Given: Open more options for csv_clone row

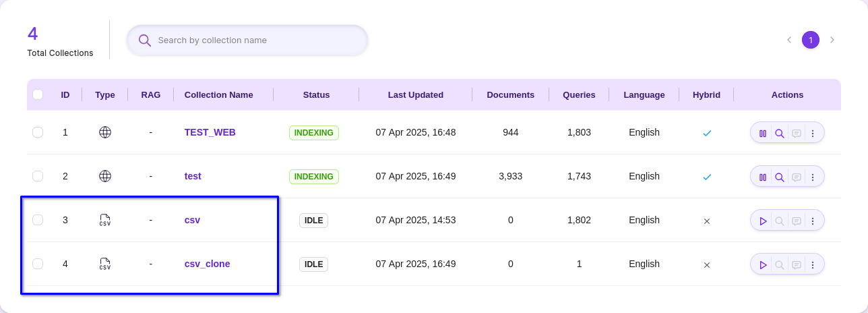Looking at the screenshot, I should (813, 265).
